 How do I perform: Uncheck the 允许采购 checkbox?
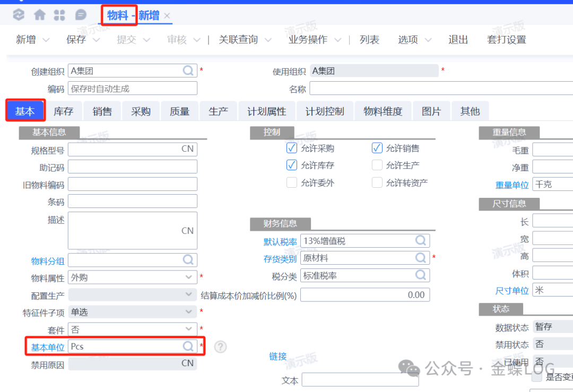(291, 148)
